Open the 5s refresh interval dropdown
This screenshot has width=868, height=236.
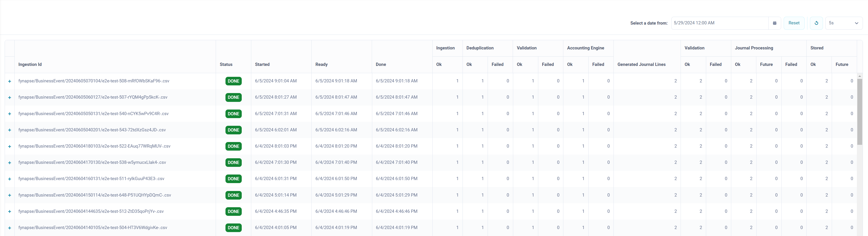point(843,23)
